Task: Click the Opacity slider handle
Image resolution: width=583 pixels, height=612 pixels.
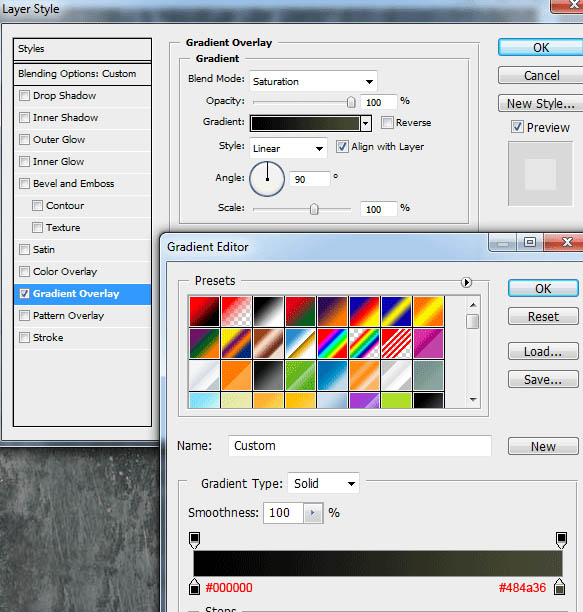Action: point(351,102)
